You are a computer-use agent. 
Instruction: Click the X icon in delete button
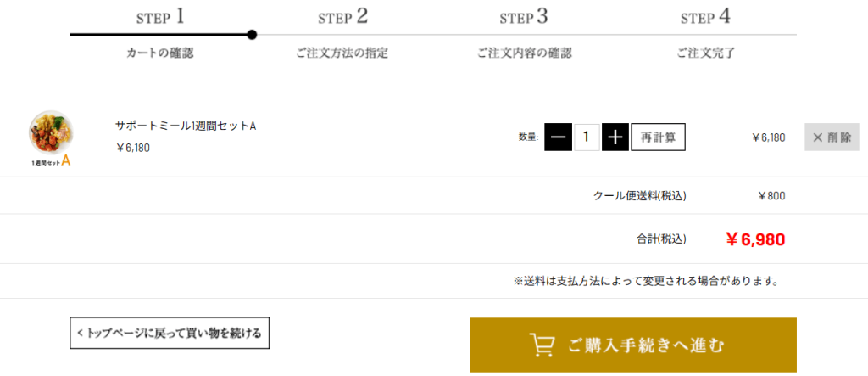tap(818, 137)
